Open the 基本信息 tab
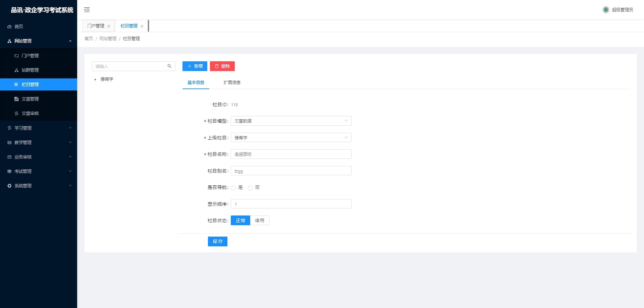Viewport: 644px width, 308px height. point(196,82)
